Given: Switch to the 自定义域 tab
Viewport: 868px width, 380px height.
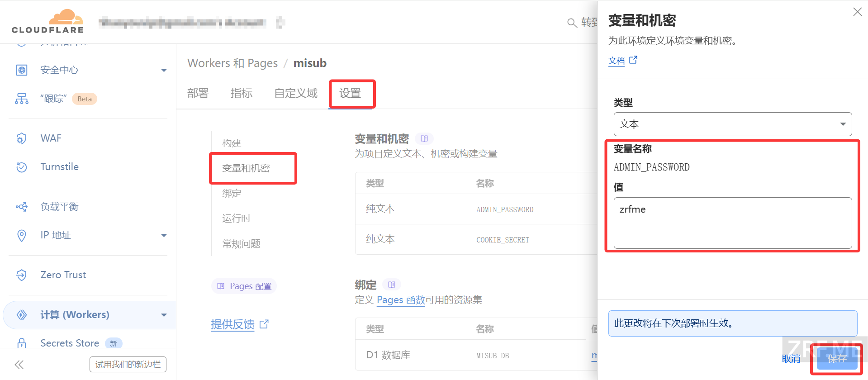Looking at the screenshot, I should pos(296,93).
